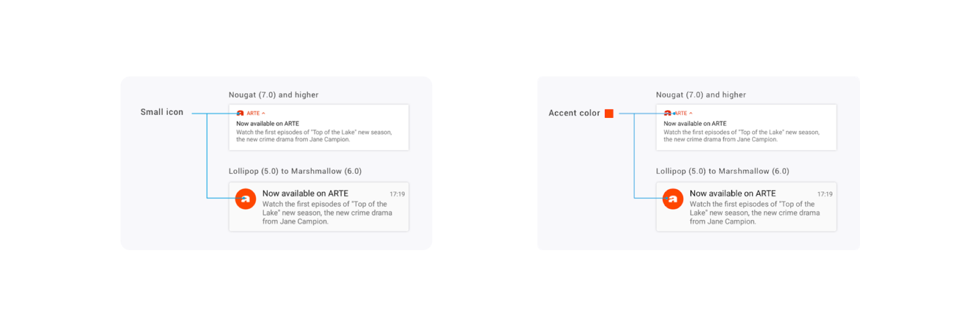Collapse the left Nougat notification using chevron
This screenshot has height=326, width=980.
pos(264,113)
